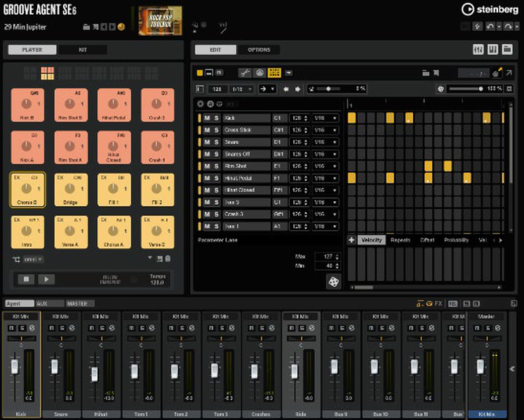
Task: Trigger the Kick A instrument pad
Action: click(x=27, y=147)
